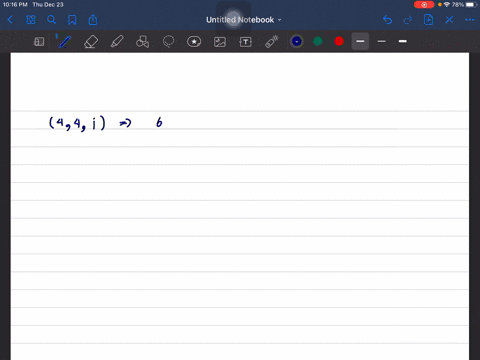
Task: Select the Text box tool
Action: click(246, 42)
